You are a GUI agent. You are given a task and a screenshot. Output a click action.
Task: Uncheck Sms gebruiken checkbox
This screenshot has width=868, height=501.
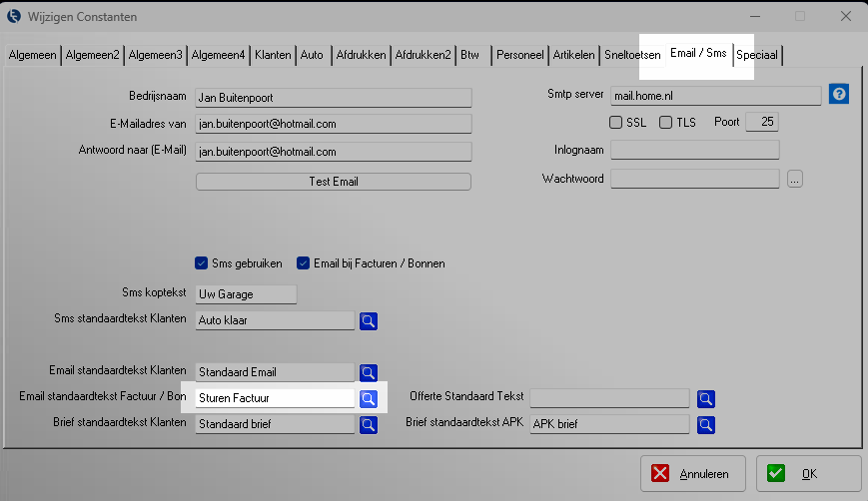(201, 263)
